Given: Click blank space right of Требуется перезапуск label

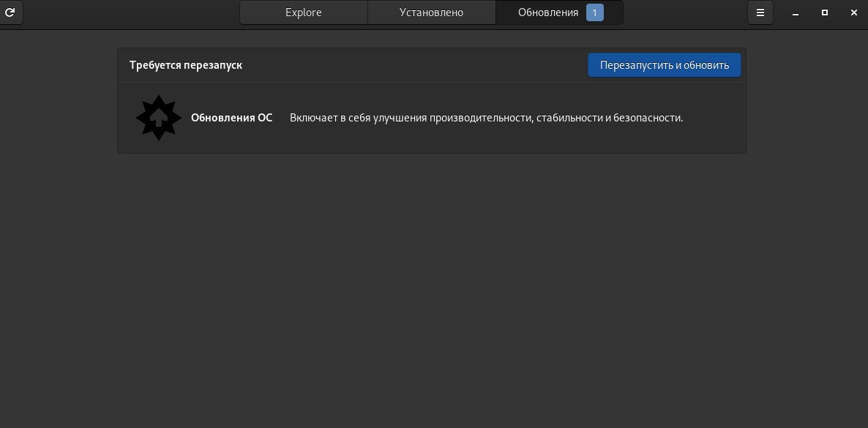Looking at the screenshot, I should coord(410,65).
